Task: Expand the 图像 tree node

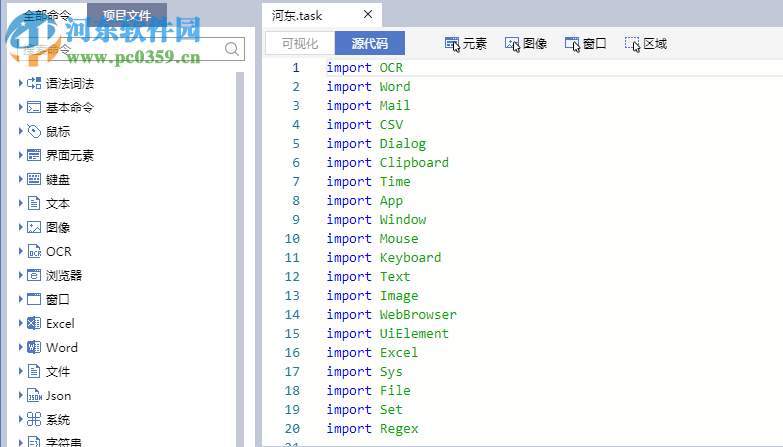Action: [20, 227]
